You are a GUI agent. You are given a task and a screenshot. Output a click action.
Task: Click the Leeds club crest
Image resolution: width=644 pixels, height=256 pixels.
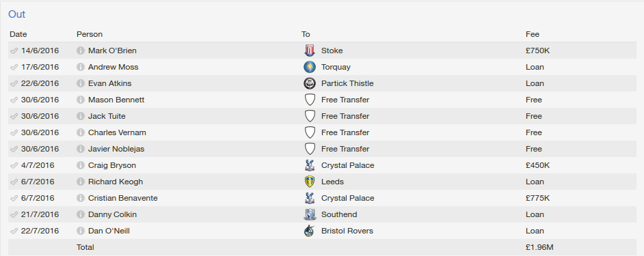pyautogui.click(x=309, y=182)
